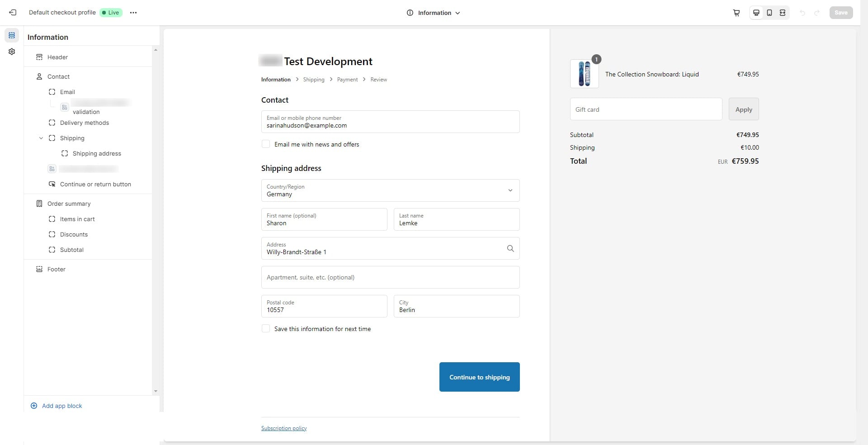The image size is (868, 445).
Task: Click the Address field
Action: click(x=390, y=248)
